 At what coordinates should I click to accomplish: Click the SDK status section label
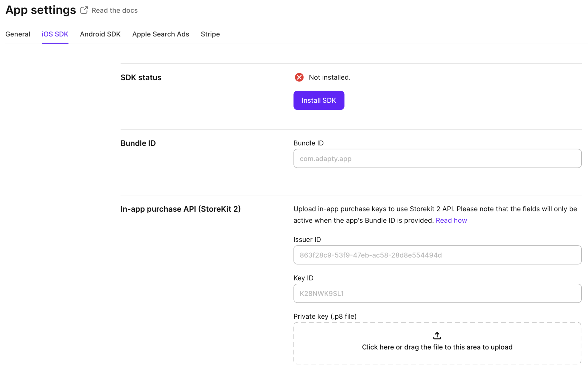(x=141, y=77)
